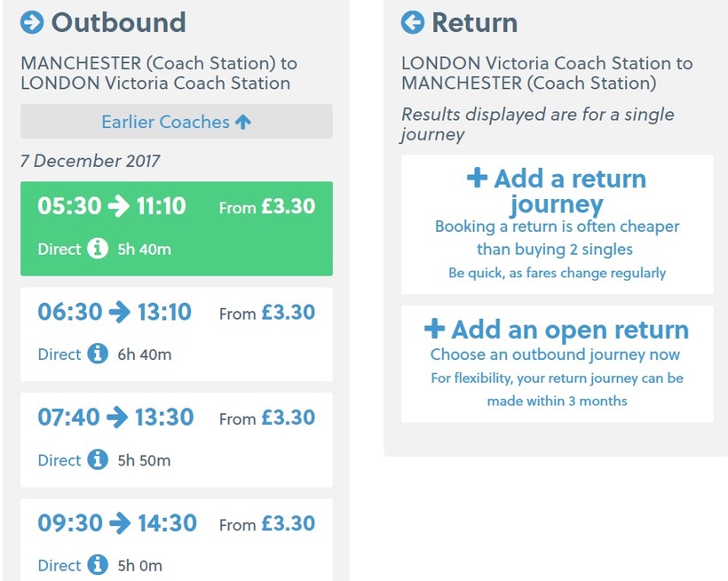The height and width of the screenshot is (581, 728).
Task: Click the up arrow beside Earlier Coaches
Action: click(243, 122)
